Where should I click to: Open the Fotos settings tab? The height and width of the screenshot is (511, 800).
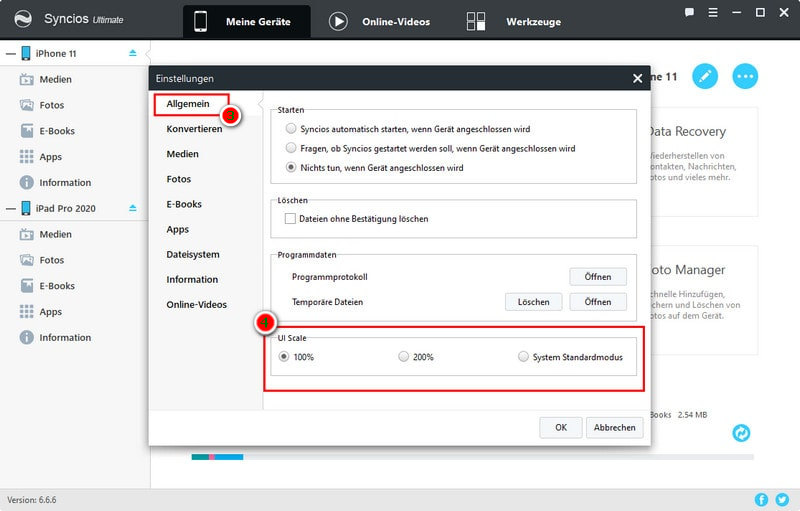pyautogui.click(x=179, y=179)
